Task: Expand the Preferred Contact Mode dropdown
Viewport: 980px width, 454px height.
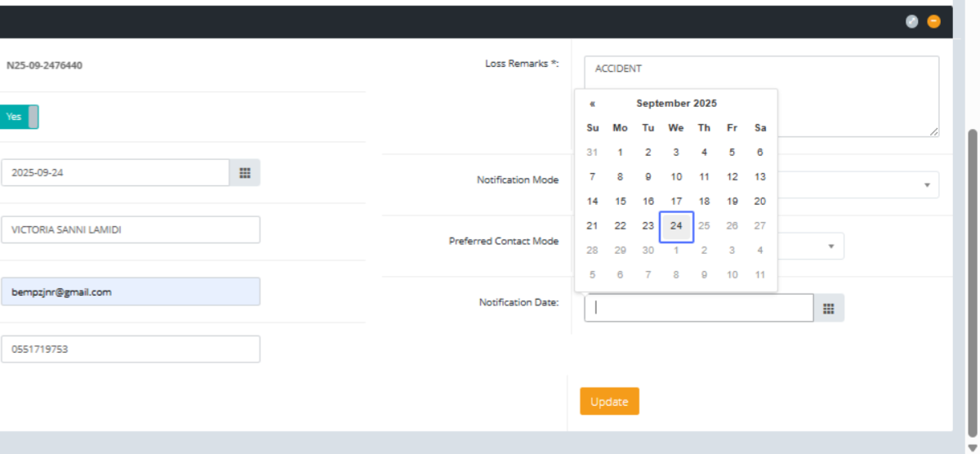Action: click(831, 246)
